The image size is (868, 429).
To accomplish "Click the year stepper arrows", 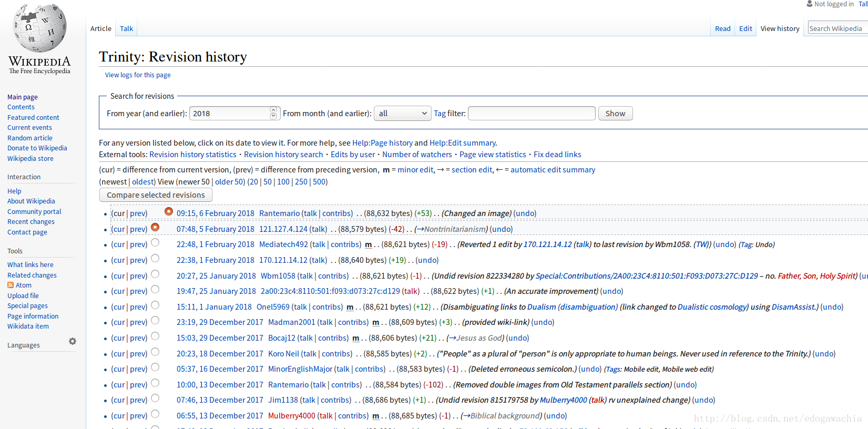I will click(x=273, y=113).
